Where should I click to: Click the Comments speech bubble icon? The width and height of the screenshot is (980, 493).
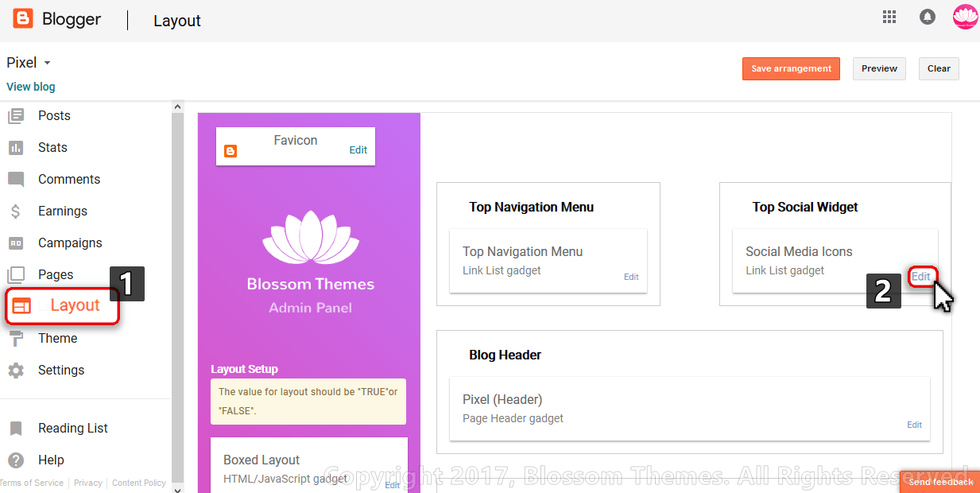point(16,180)
